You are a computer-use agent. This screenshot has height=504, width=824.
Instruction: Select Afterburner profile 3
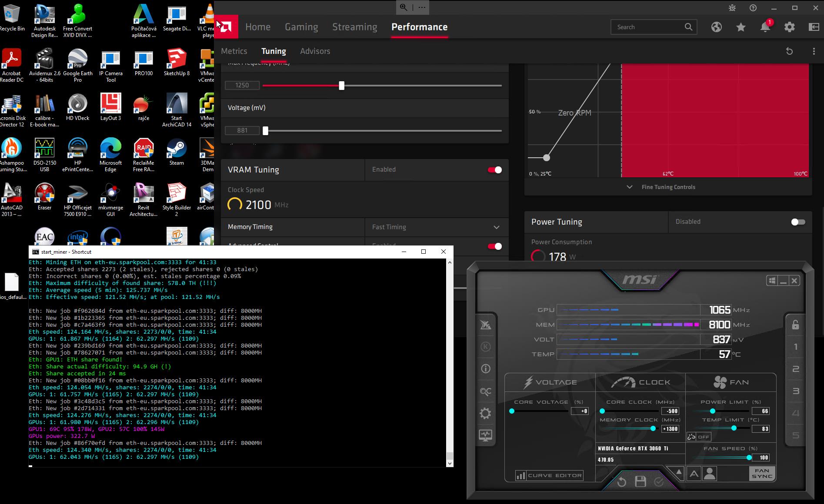(796, 391)
